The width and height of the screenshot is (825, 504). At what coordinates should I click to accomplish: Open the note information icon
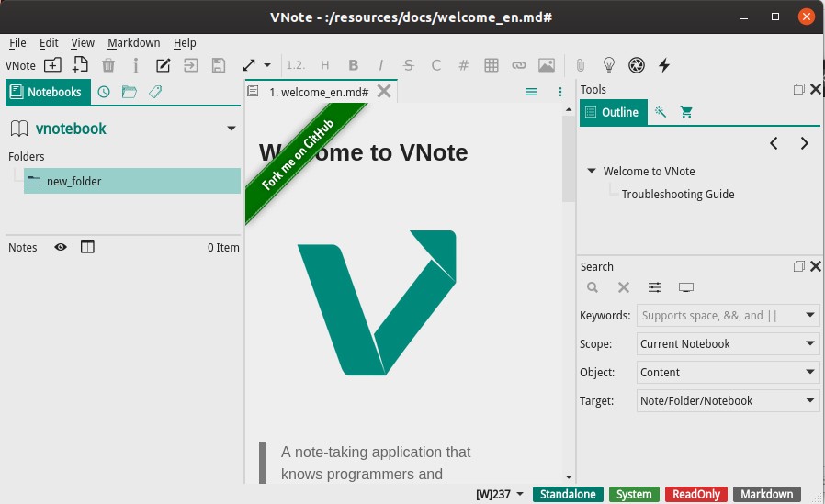[136, 65]
